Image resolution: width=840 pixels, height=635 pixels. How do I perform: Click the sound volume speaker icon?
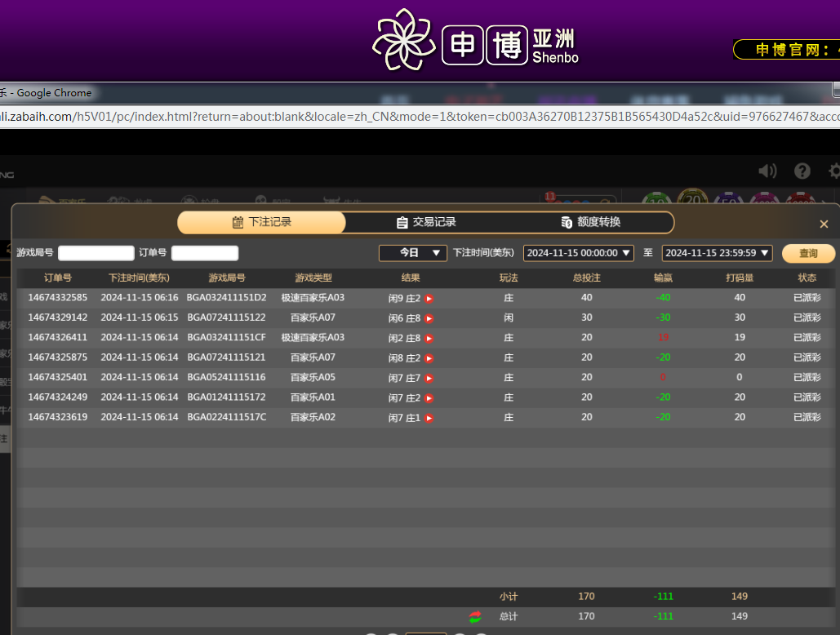click(767, 171)
